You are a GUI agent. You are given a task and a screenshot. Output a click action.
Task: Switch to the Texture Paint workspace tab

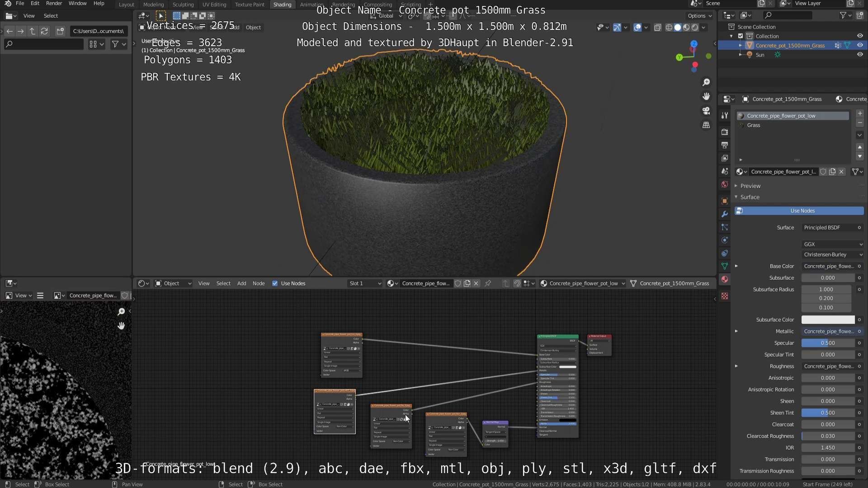tap(250, 5)
